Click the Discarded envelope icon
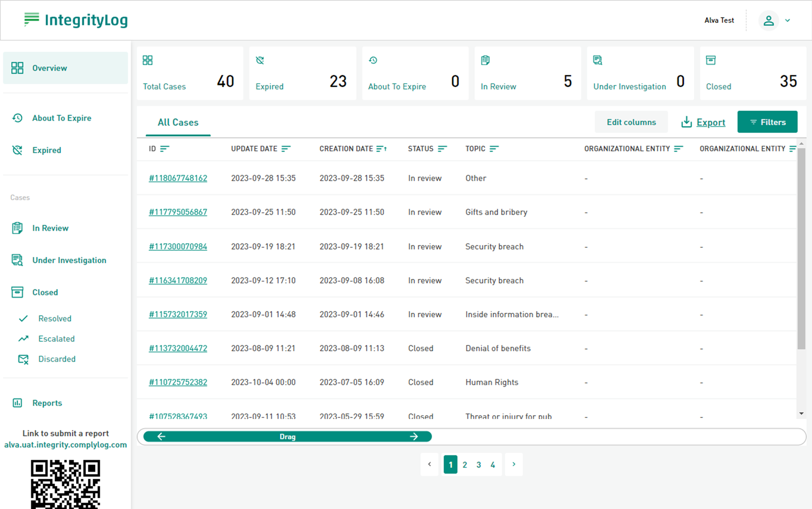Screen dimensions: 812x509 pyautogui.click(x=24, y=359)
